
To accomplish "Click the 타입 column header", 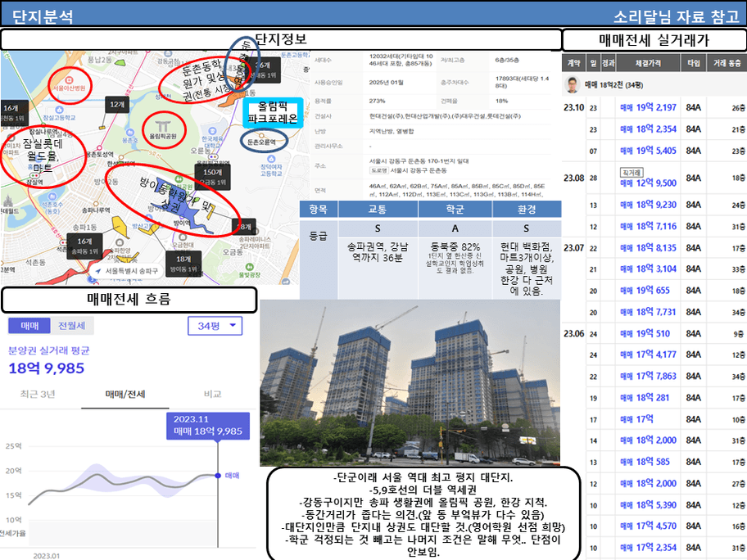I will pyautogui.click(x=693, y=63).
